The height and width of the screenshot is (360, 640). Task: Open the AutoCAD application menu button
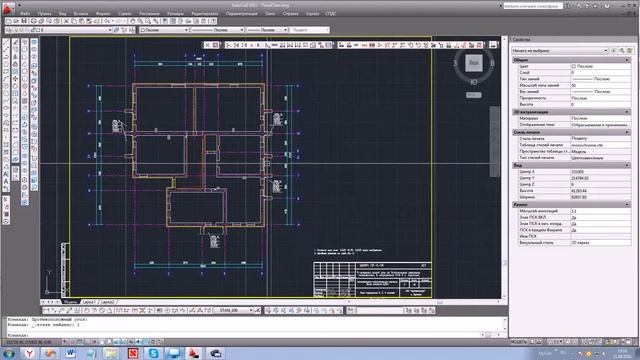(8, 8)
